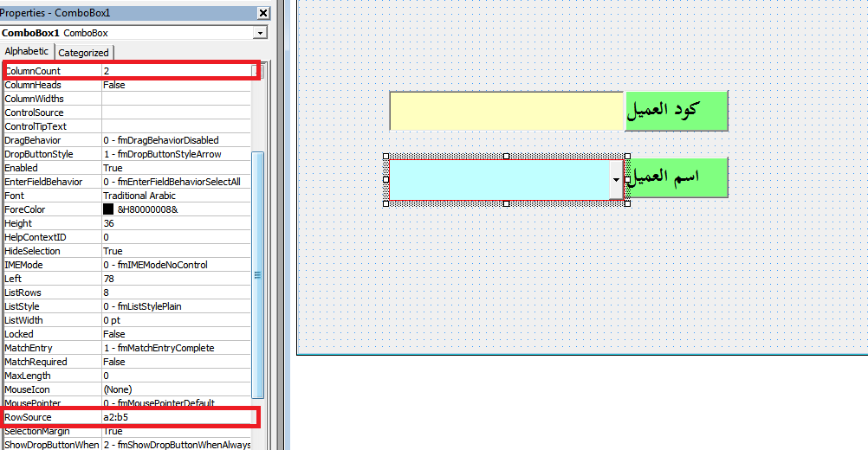Select the DropButtonStyle property row
Screen dimensions: 868x450
click(x=52, y=154)
